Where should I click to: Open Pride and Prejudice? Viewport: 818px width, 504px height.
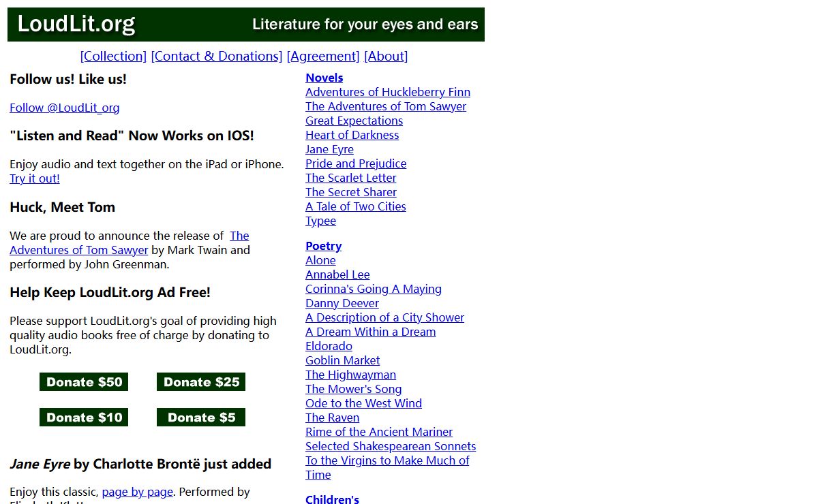coord(356,163)
